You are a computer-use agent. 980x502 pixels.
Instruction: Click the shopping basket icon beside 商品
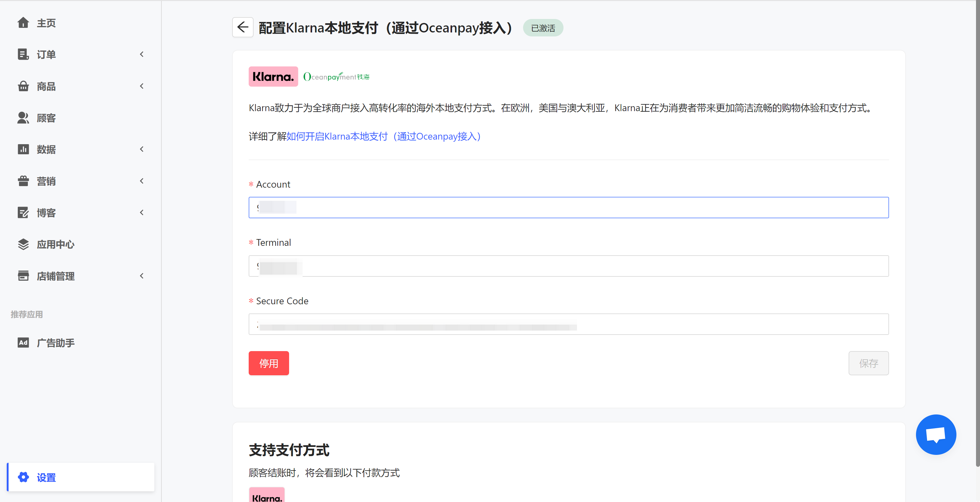point(23,86)
